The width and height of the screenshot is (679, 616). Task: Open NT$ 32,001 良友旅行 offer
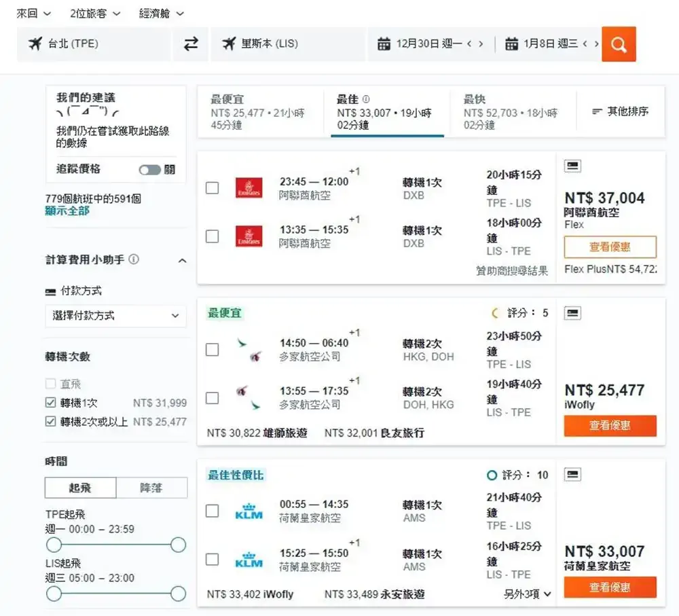click(375, 433)
